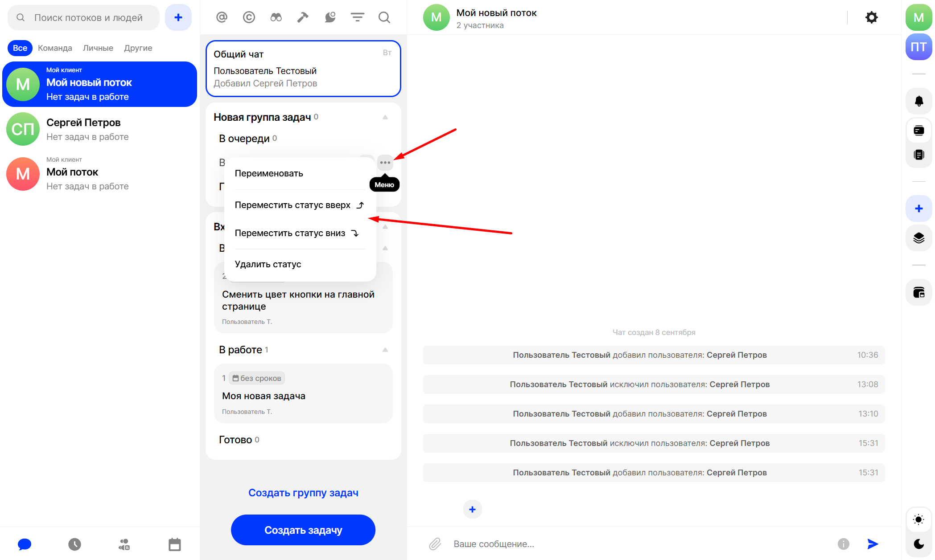Click the paperclip attach file icon
This screenshot has width=935, height=560.
point(435,544)
